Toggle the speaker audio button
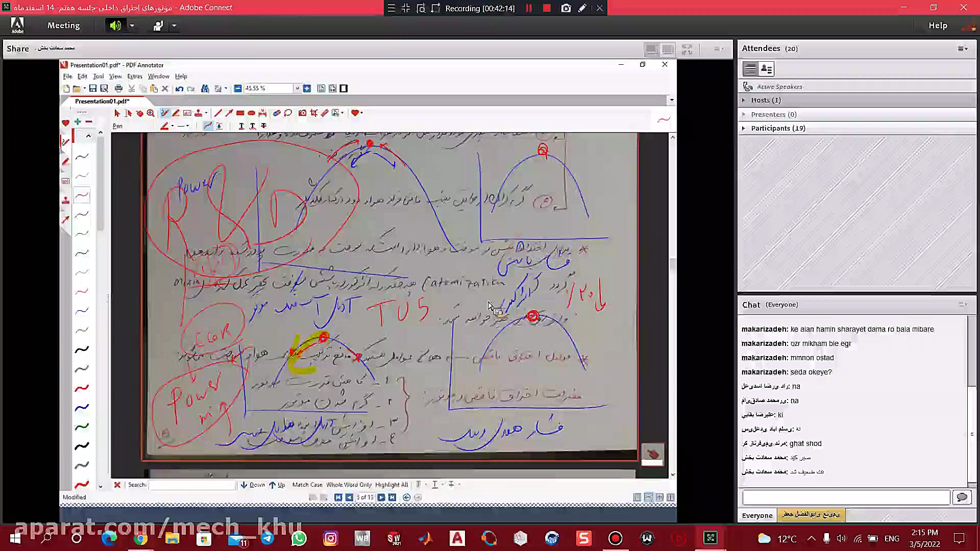980x551 pixels. click(x=115, y=26)
